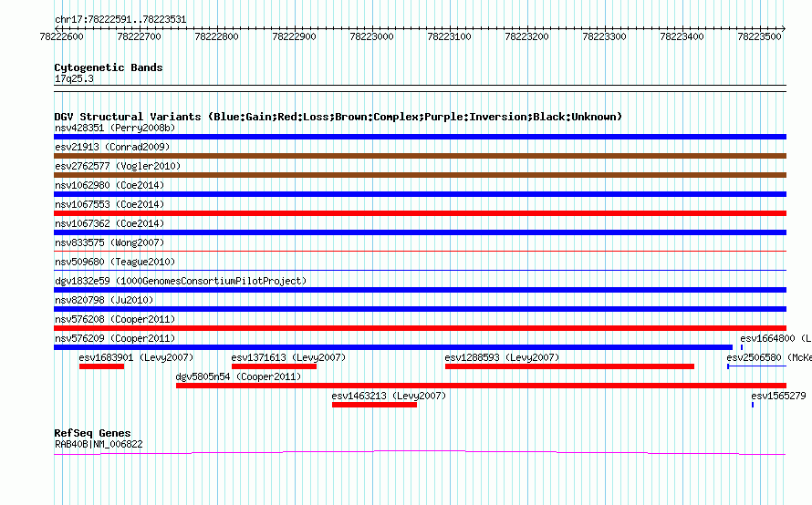The height and width of the screenshot is (505, 812).
Task: Click the nsv833575 (Wong2007) variant label
Action: pos(109,242)
